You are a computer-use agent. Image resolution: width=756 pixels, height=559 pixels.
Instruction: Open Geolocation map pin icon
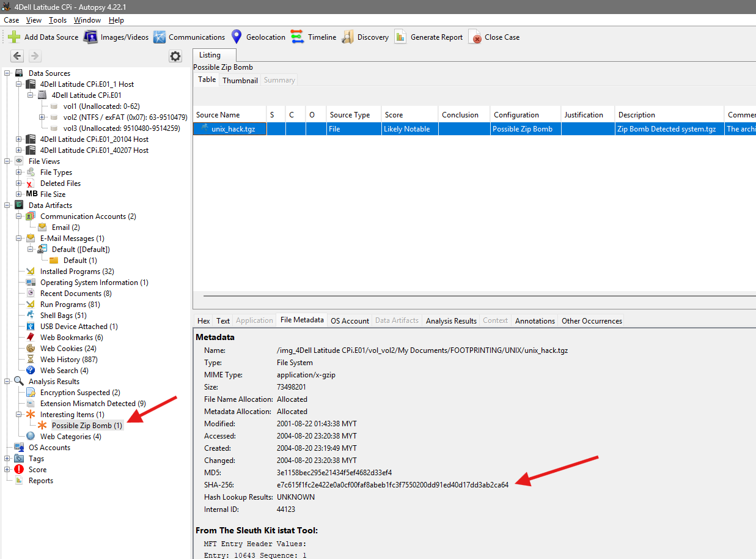pyautogui.click(x=237, y=37)
